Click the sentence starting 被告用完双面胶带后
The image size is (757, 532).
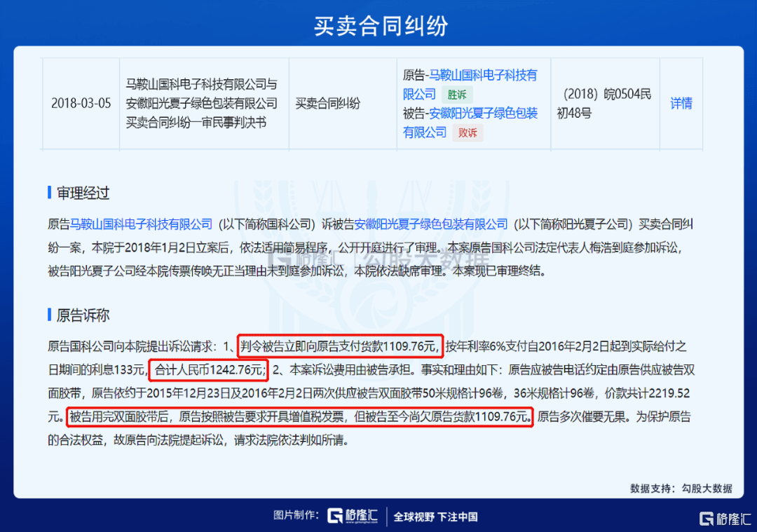pyautogui.click(x=299, y=417)
